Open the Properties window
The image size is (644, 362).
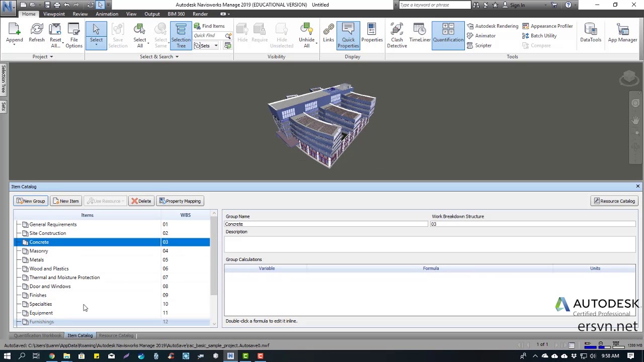[372, 33]
